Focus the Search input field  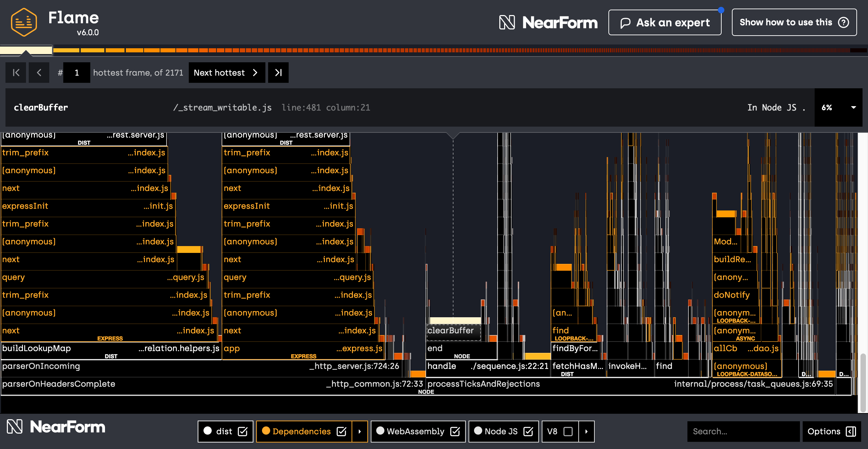point(743,432)
